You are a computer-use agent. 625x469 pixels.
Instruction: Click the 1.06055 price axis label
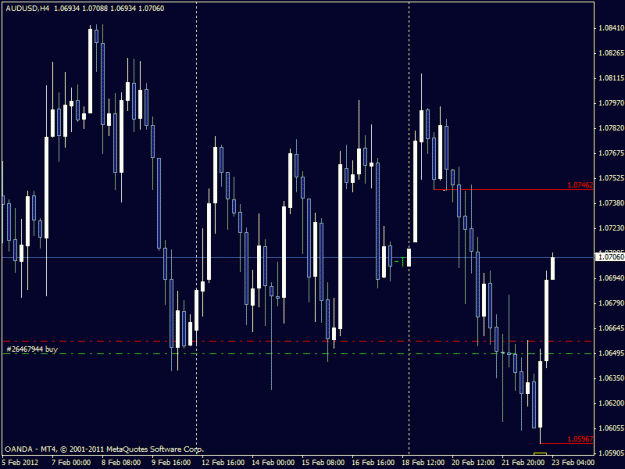point(611,428)
